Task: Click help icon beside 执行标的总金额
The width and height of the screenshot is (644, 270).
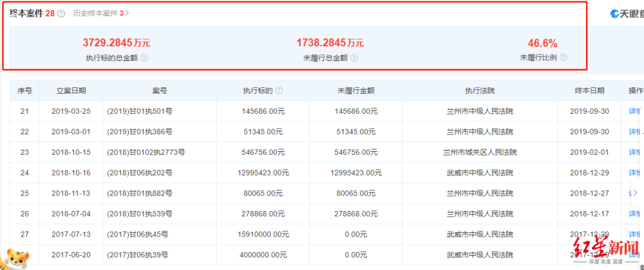Action: pos(144,58)
